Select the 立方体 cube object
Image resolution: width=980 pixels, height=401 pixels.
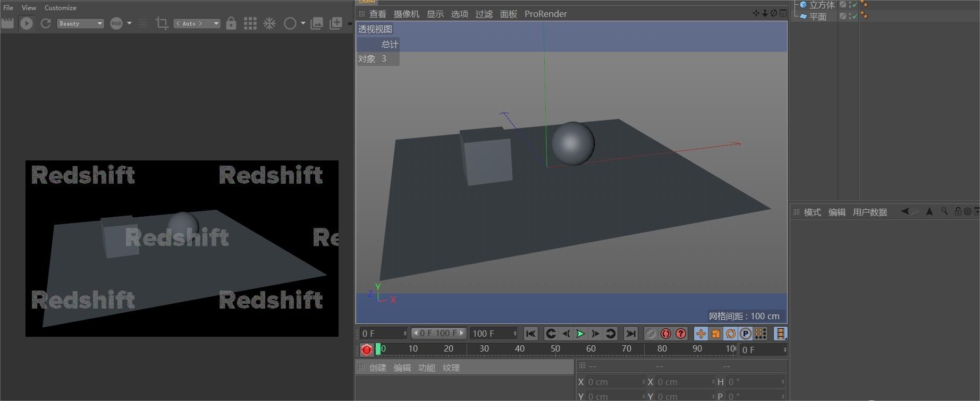(x=822, y=5)
